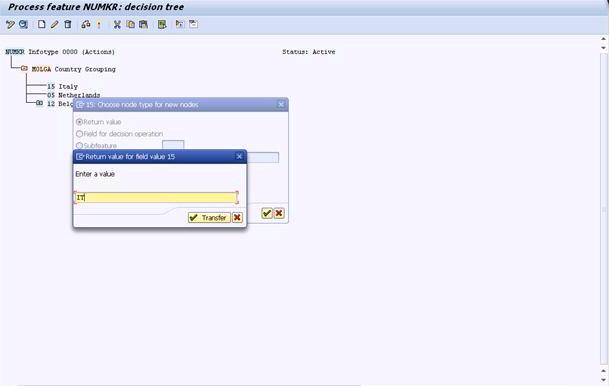Click the green table-view toolbar icon
The image size is (609, 386).
point(162,24)
